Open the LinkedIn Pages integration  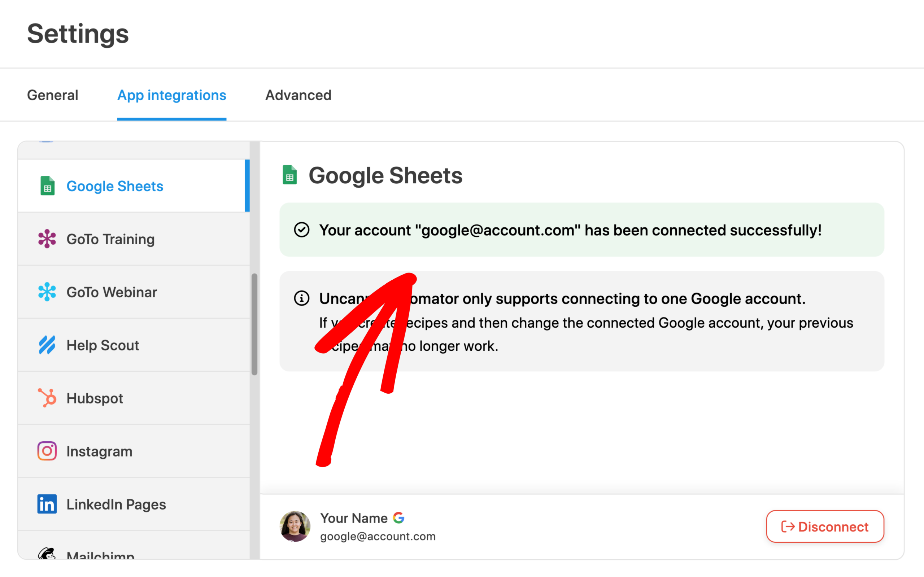click(x=134, y=504)
